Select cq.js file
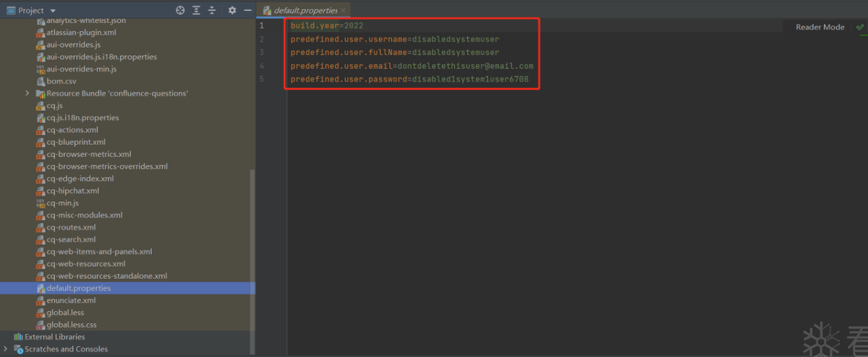The image size is (868, 357). 56,106
